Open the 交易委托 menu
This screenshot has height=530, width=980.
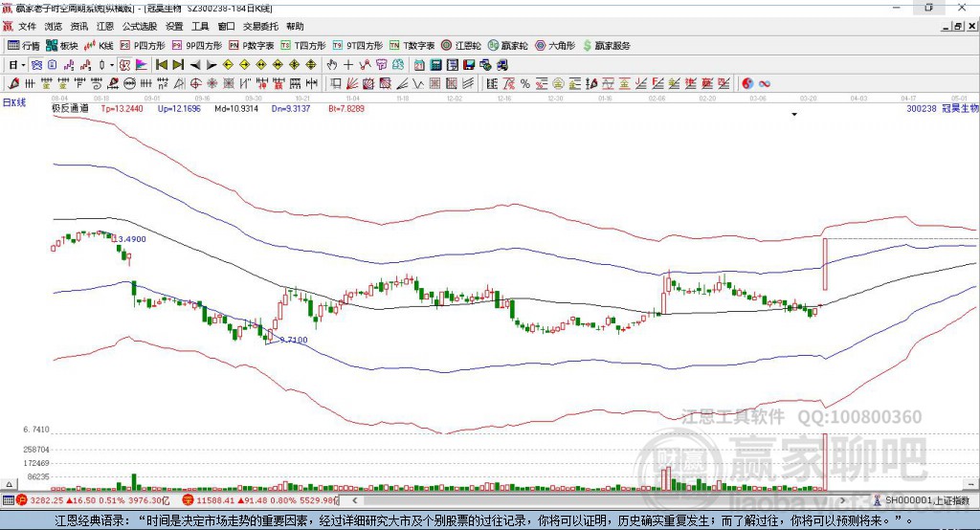pos(260,26)
